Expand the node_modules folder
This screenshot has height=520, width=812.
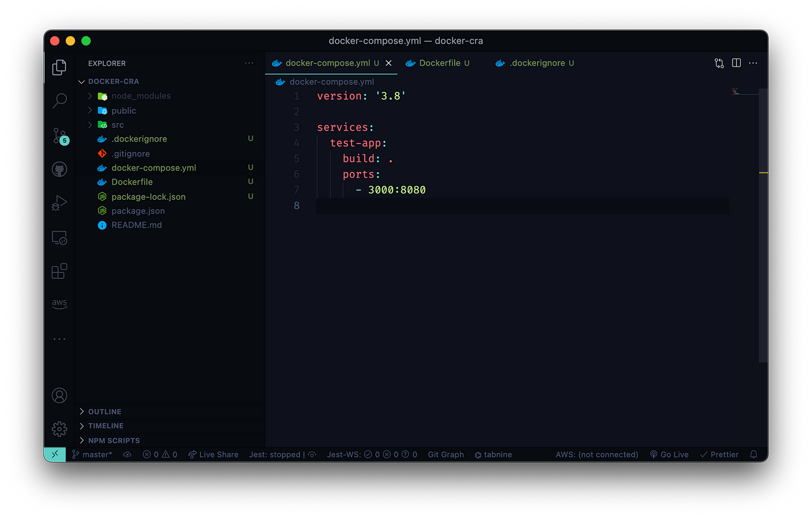pos(90,96)
